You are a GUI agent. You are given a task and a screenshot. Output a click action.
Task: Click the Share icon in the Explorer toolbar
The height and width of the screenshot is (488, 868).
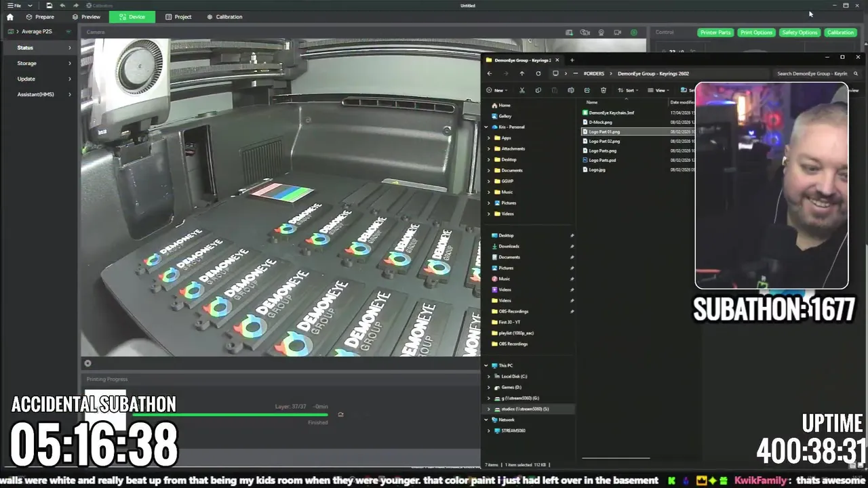coord(587,90)
